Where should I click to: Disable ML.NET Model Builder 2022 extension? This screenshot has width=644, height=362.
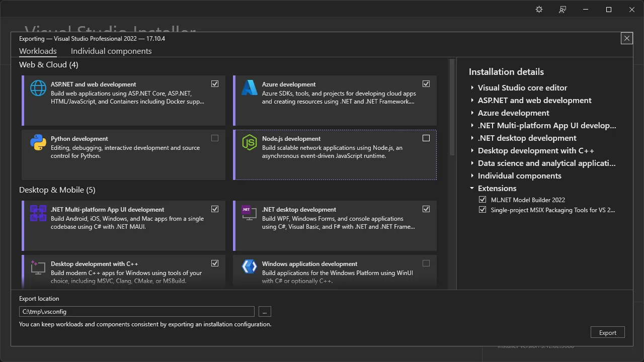click(482, 199)
